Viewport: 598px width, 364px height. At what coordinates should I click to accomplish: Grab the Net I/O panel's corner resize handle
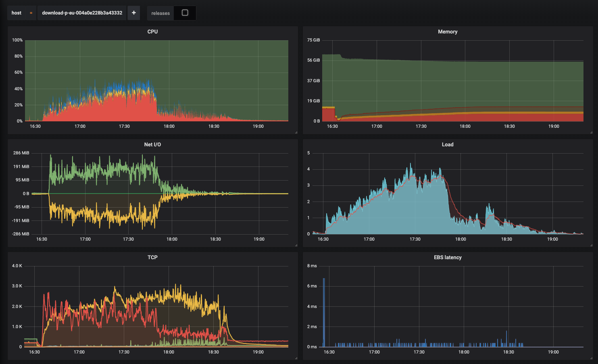coord(296,245)
